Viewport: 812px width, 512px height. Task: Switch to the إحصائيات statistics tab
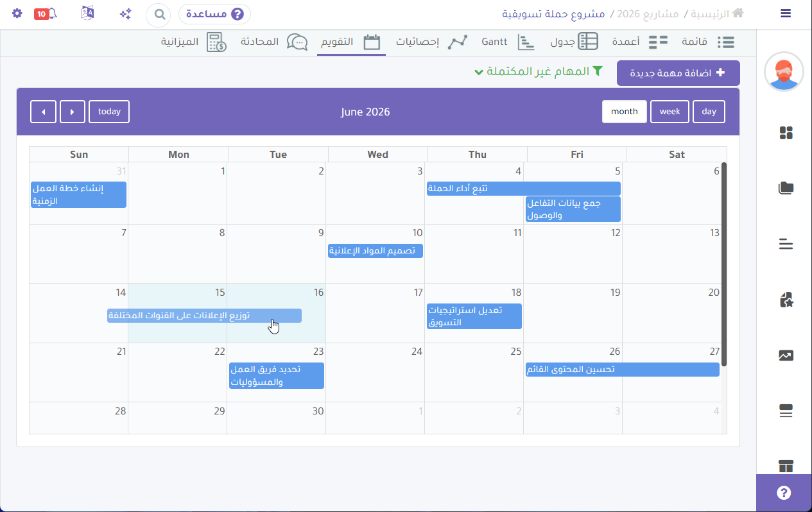[432, 42]
